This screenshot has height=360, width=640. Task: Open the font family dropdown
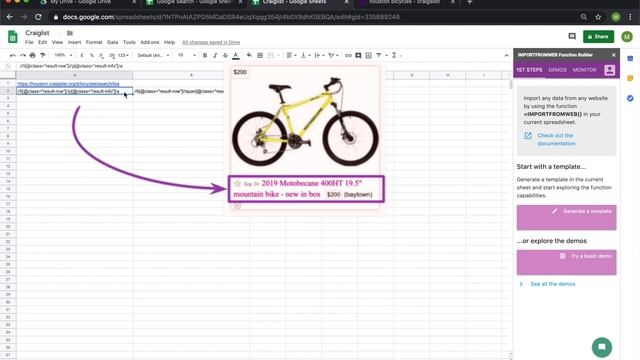pos(153,55)
